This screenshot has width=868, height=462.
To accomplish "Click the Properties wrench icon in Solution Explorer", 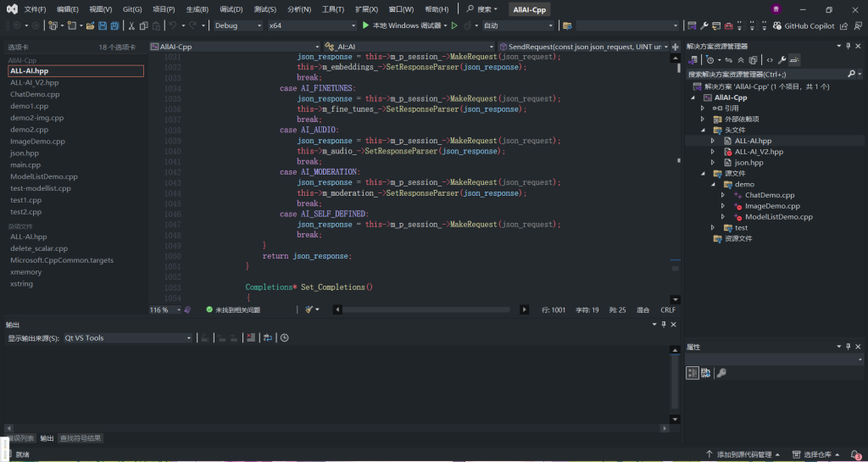I will [x=782, y=60].
